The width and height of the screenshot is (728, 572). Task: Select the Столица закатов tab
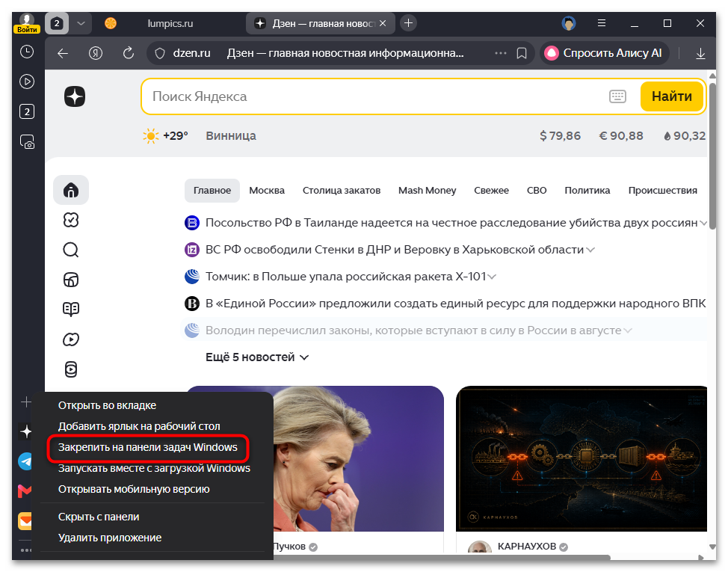(x=342, y=191)
